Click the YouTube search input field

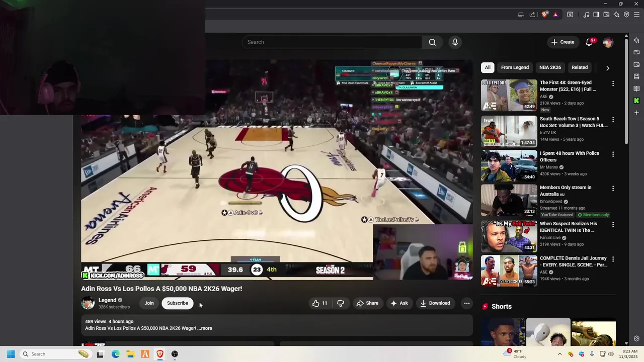pos(332,42)
